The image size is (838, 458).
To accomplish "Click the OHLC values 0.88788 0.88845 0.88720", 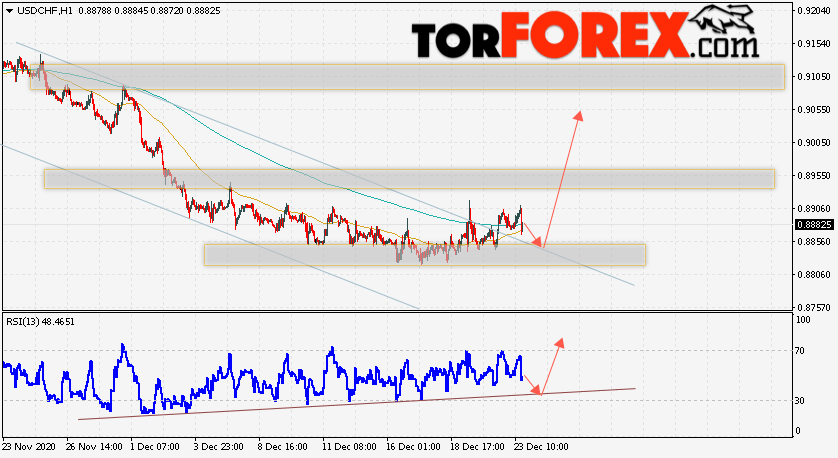I will pyautogui.click(x=131, y=11).
